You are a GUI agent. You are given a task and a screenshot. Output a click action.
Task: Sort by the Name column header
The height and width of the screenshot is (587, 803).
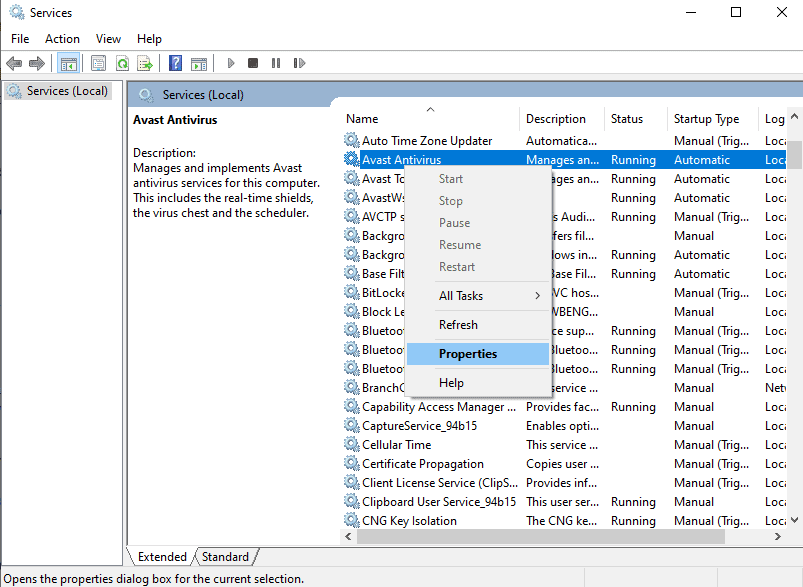coord(430,119)
